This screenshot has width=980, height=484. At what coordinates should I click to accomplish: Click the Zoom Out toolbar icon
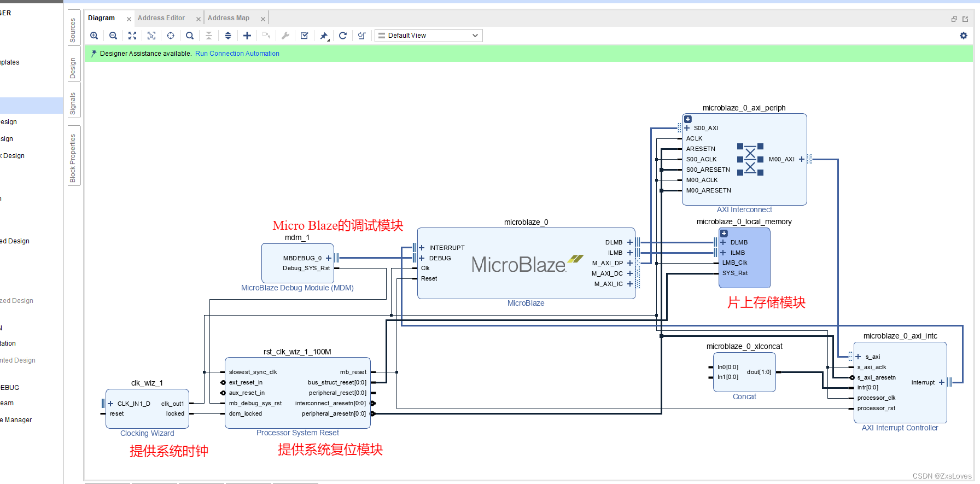coord(113,36)
